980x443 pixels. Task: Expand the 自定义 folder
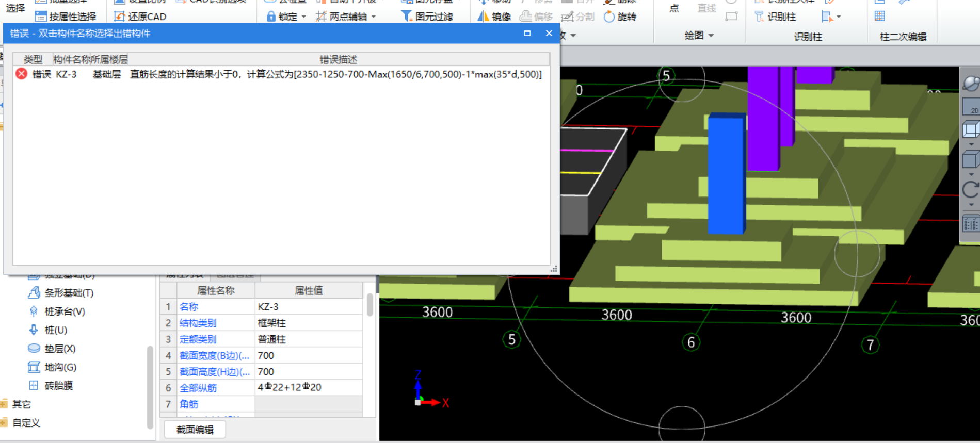4,422
